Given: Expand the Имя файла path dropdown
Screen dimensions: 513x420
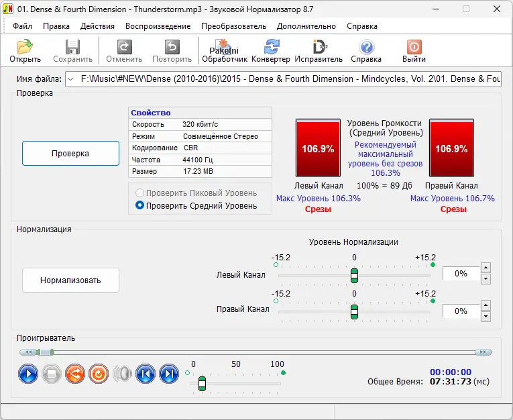Looking at the screenshot, I should coord(70,79).
